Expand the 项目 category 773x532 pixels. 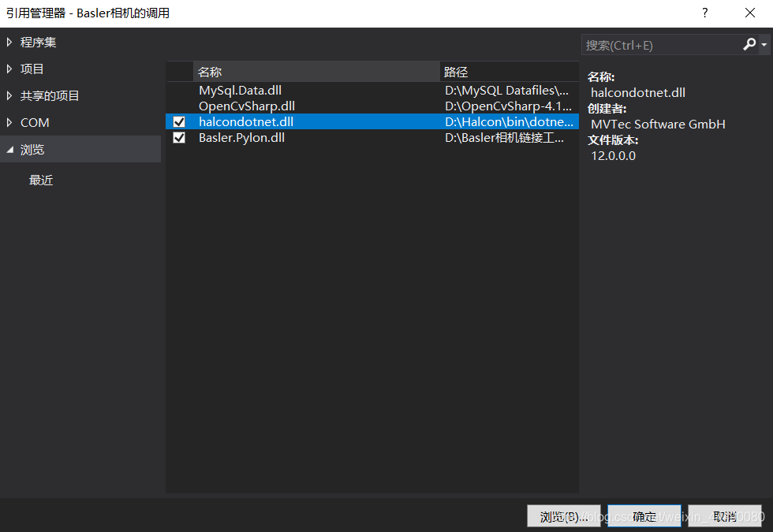tap(11, 69)
